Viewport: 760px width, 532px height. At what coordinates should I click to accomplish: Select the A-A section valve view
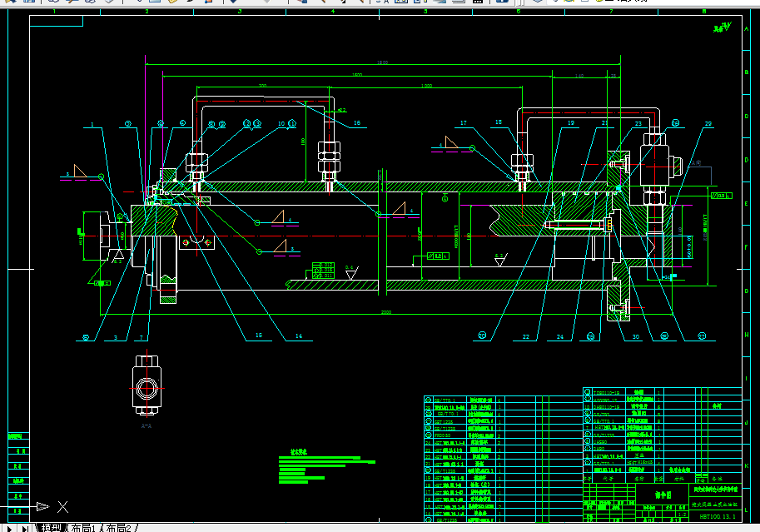(147, 385)
